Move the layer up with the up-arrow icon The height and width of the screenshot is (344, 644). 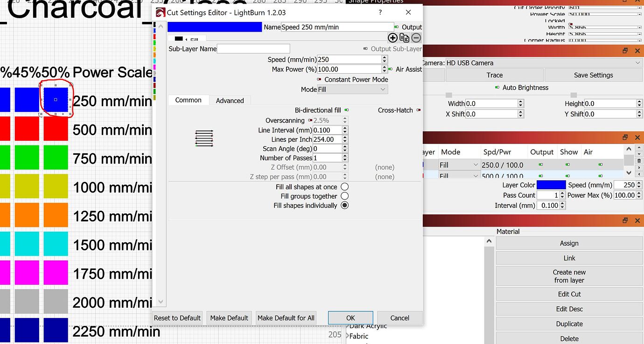[639, 148]
